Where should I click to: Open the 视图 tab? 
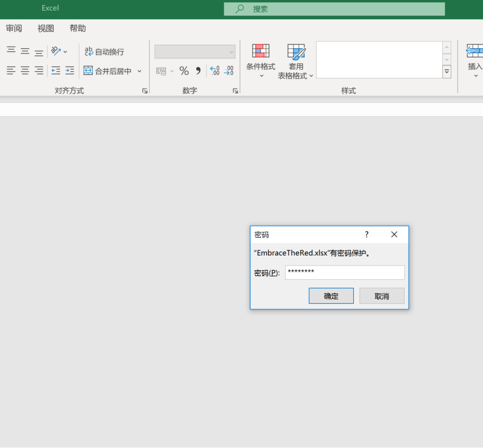click(46, 28)
